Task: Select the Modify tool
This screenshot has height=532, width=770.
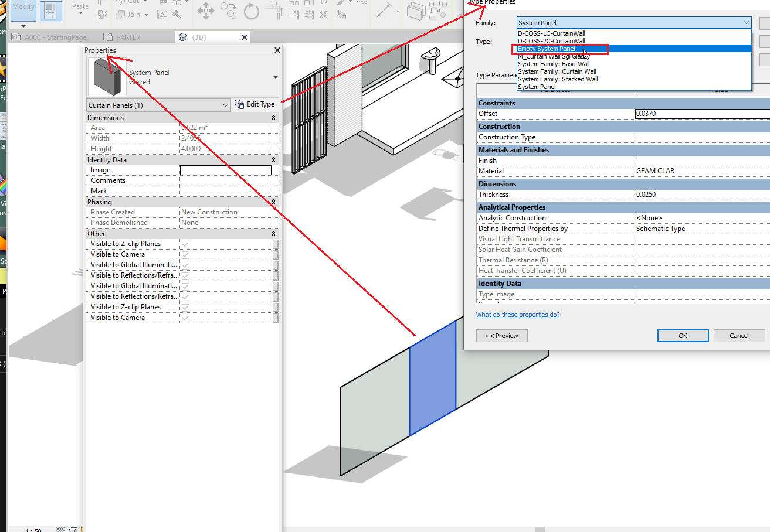Action: coord(23,6)
